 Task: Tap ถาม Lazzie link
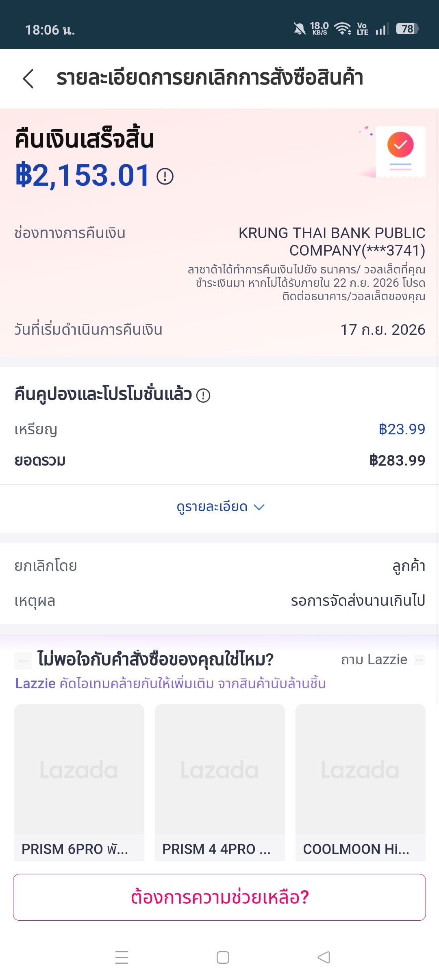pyautogui.click(x=374, y=659)
